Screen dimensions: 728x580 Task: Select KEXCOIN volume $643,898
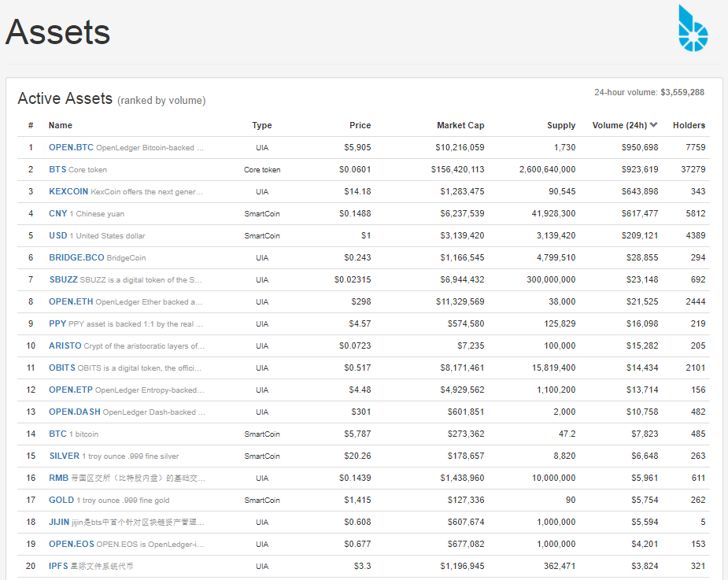(640, 191)
